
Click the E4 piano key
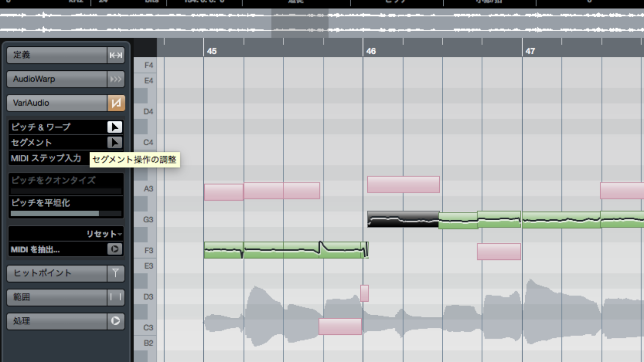tap(145, 80)
